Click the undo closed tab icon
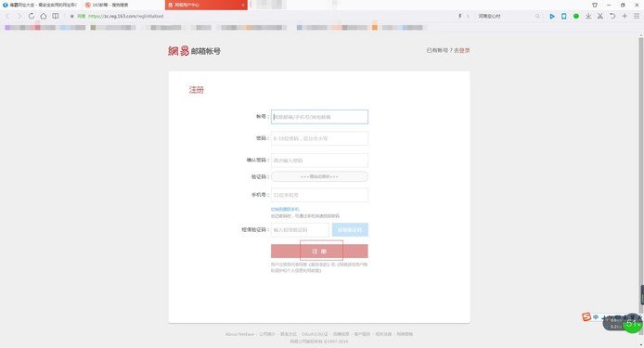Image resolution: width=644 pixels, height=348 pixels. pyautogui.click(x=612, y=16)
